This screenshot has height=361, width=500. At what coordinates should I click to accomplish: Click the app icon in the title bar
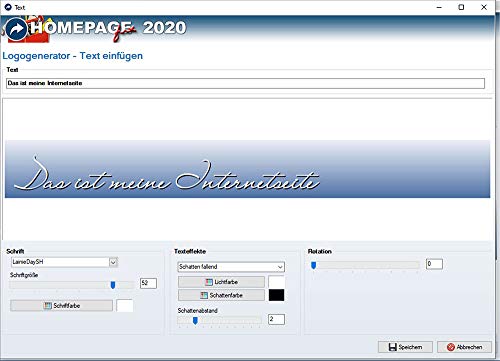(8, 7)
